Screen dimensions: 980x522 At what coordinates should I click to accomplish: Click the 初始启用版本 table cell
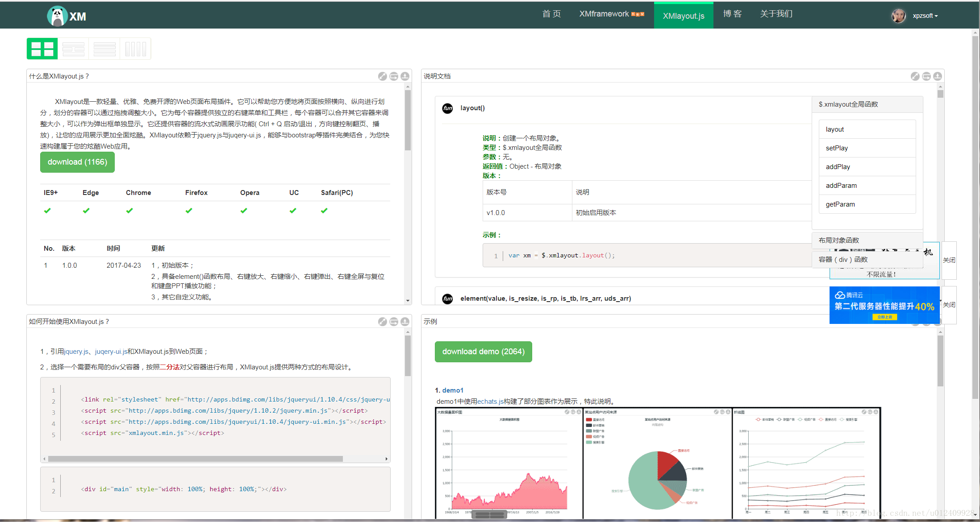click(x=691, y=213)
